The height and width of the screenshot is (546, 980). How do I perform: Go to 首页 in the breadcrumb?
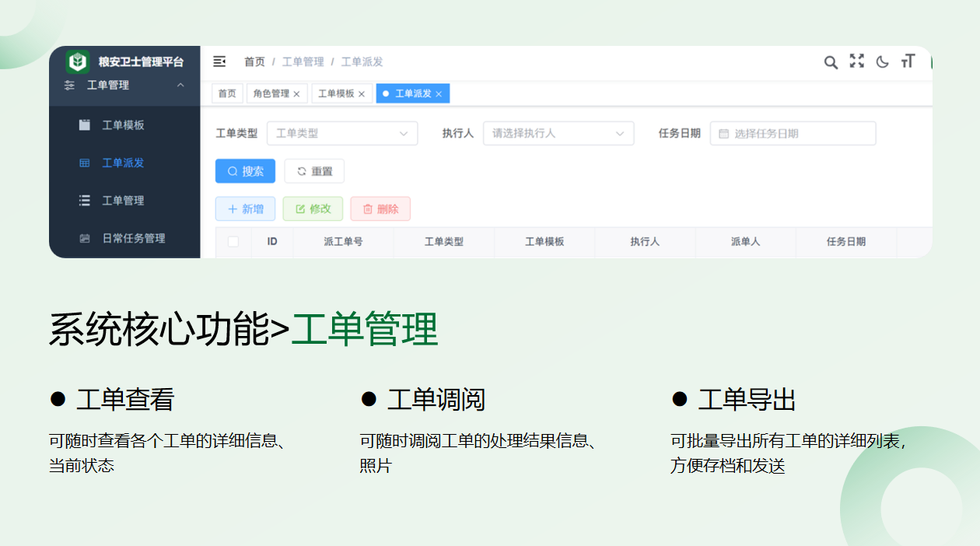[x=254, y=61]
